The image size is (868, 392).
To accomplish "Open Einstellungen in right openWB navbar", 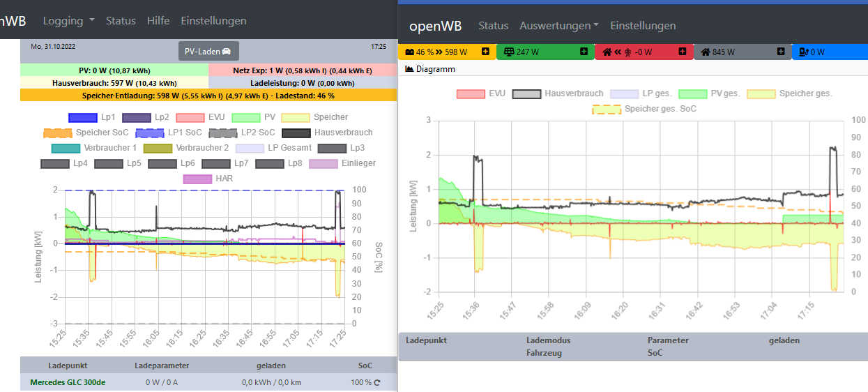I will point(643,26).
